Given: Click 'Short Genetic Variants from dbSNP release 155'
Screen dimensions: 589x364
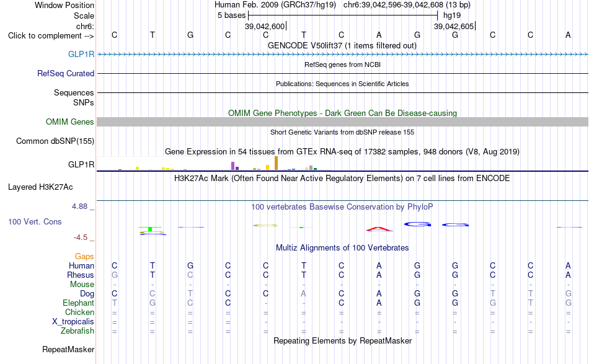Looking at the screenshot, I should point(342,132).
